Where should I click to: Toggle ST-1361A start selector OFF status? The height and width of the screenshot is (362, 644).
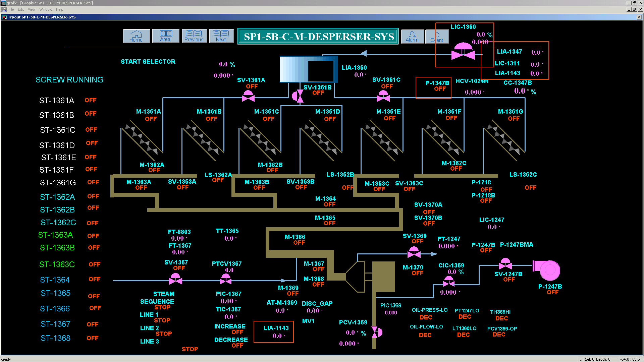(91, 100)
